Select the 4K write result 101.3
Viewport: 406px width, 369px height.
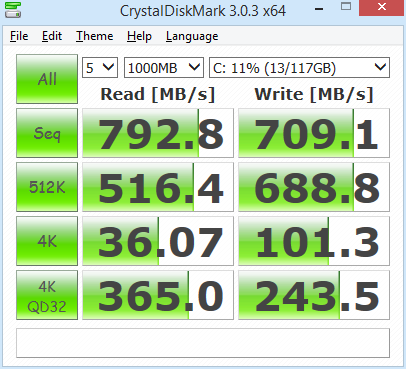(314, 241)
